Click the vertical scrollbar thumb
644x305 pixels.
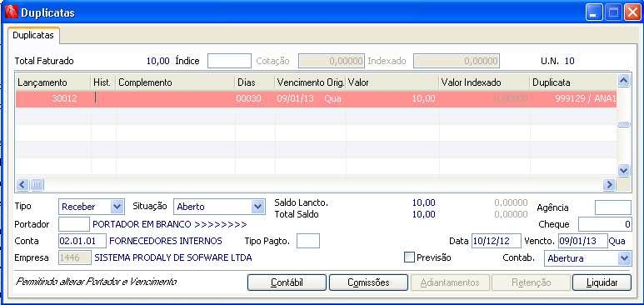[623, 124]
